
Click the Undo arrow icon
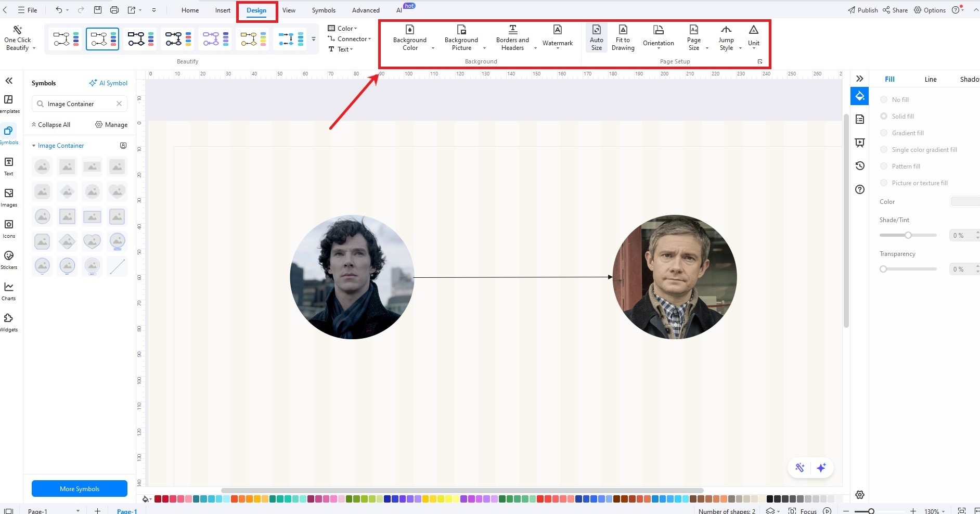59,10
